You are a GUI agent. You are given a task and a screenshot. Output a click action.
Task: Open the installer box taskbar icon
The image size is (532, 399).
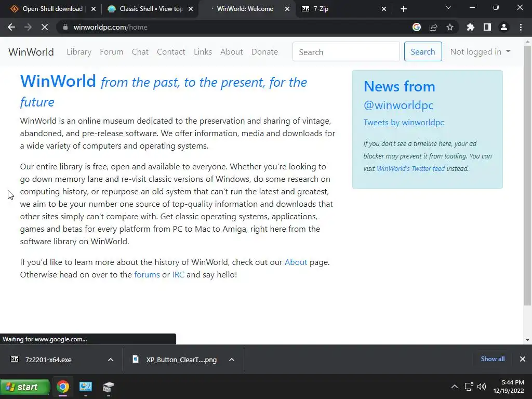coord(108,387)
